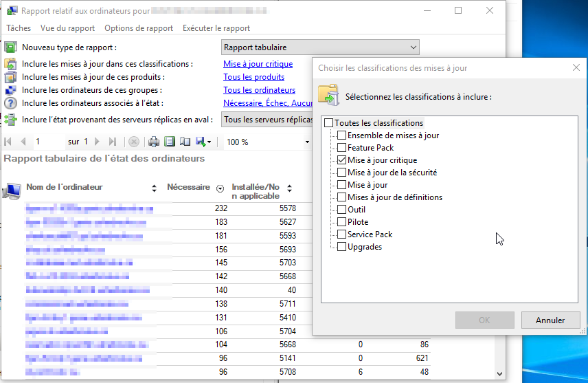Sort by Installée/Non applicable arrows

pos(289,188)
